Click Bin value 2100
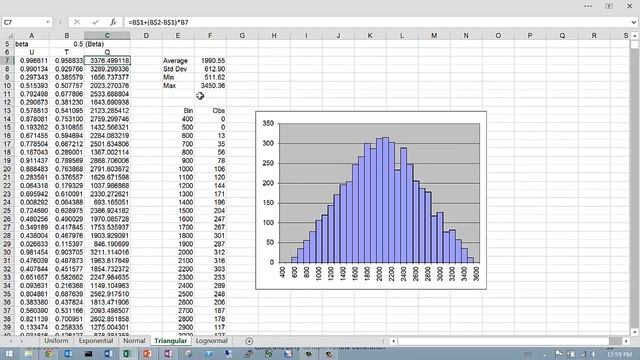 (x=178, y=260)
